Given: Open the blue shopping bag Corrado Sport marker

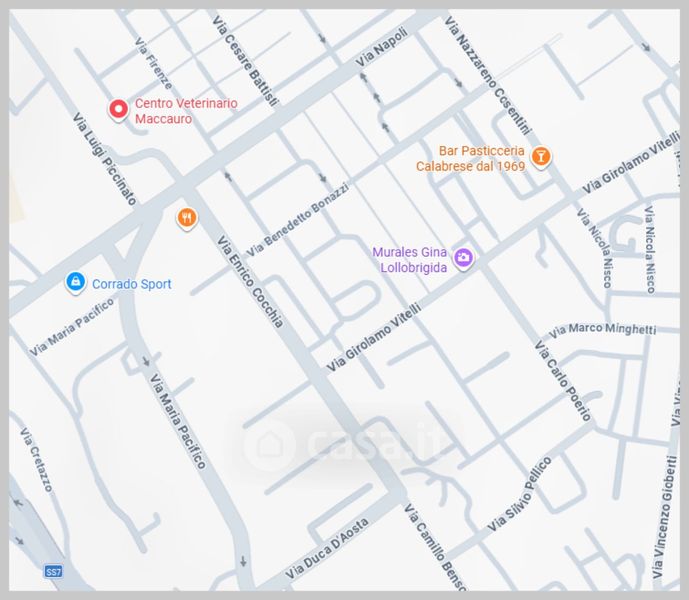Looking at the screenshot, I should coord(75,283).
